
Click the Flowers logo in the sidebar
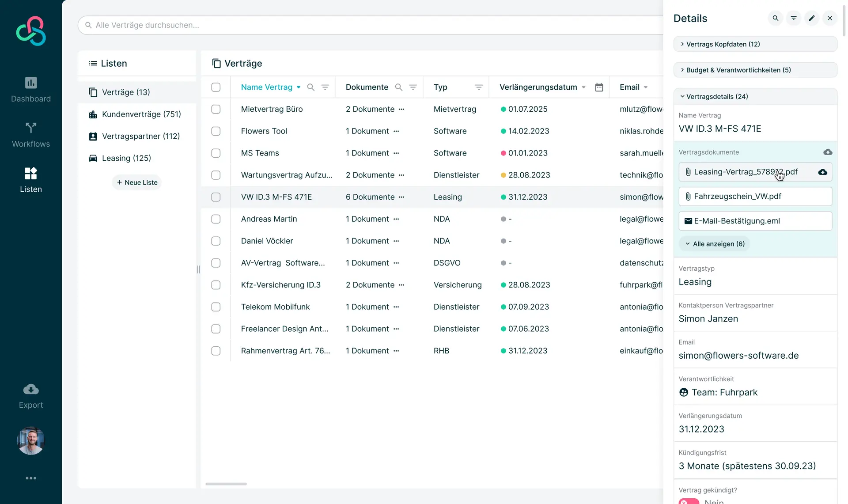(x=31, y=31)
